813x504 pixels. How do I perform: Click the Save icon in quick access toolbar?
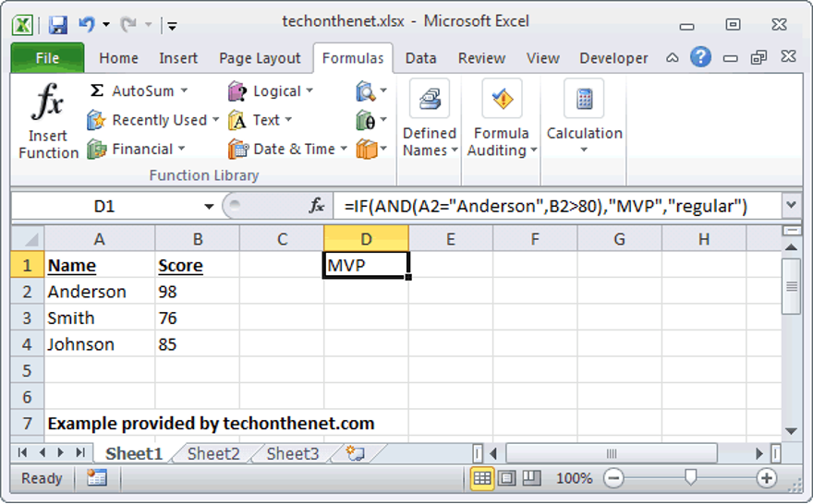(x=58, y=25)
